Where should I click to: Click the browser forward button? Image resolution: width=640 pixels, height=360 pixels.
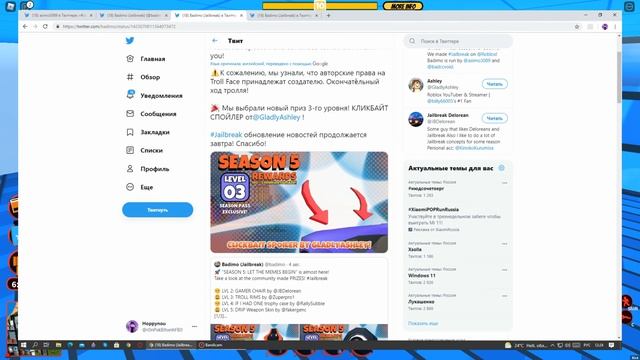pyautogui.click(x=35, y=27)
